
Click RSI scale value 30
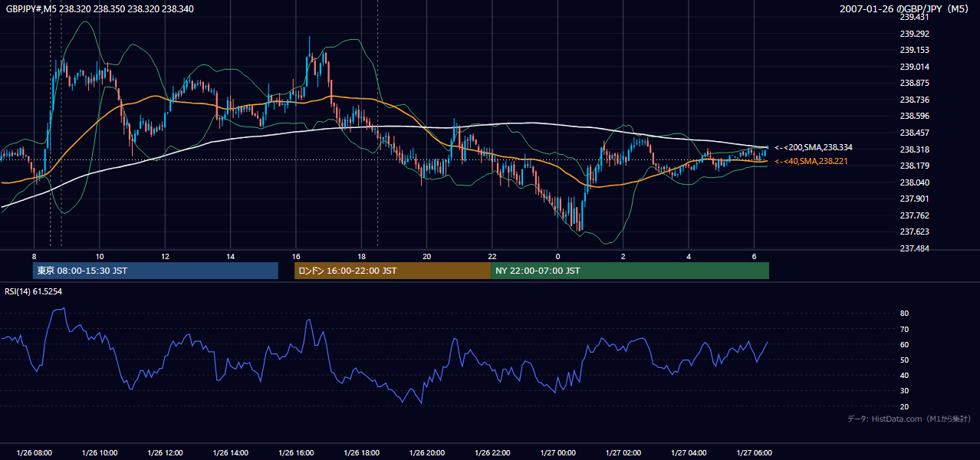[905, 390]
